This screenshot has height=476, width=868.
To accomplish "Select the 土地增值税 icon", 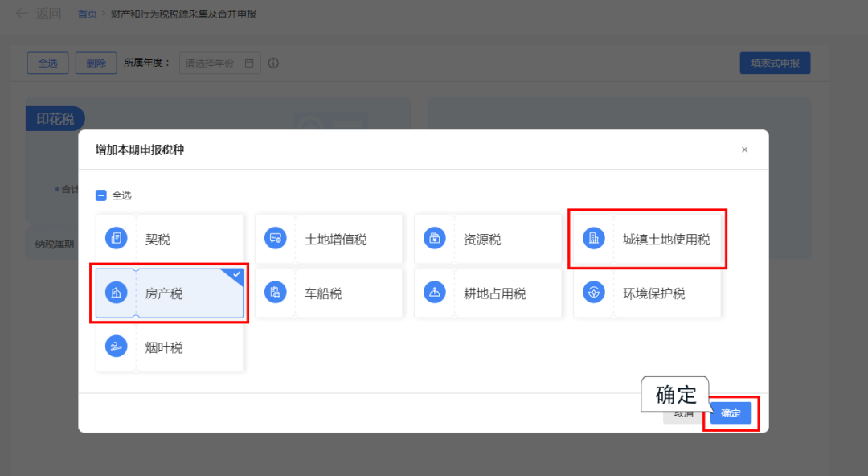I will coord(275,238).
